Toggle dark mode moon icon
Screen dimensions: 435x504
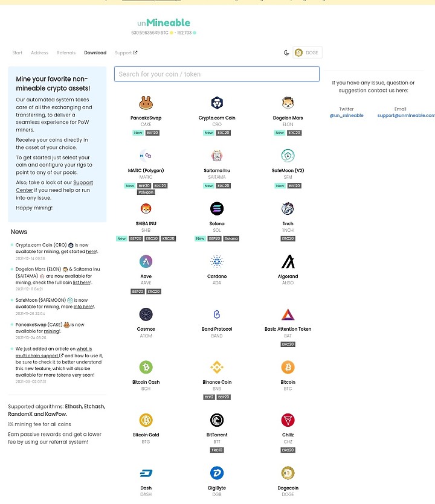[286, 53]
